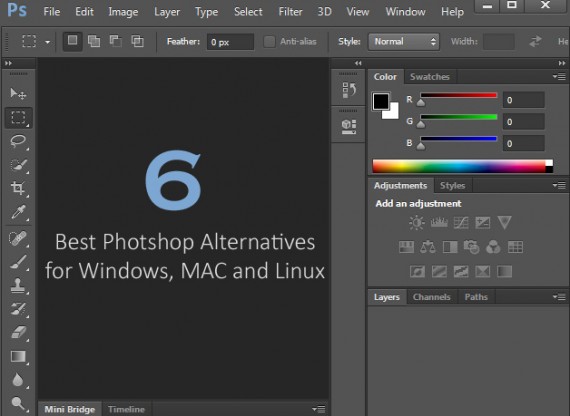Choose New selection mode
Viewport: 570px width, 416px height.
(72, 41)
